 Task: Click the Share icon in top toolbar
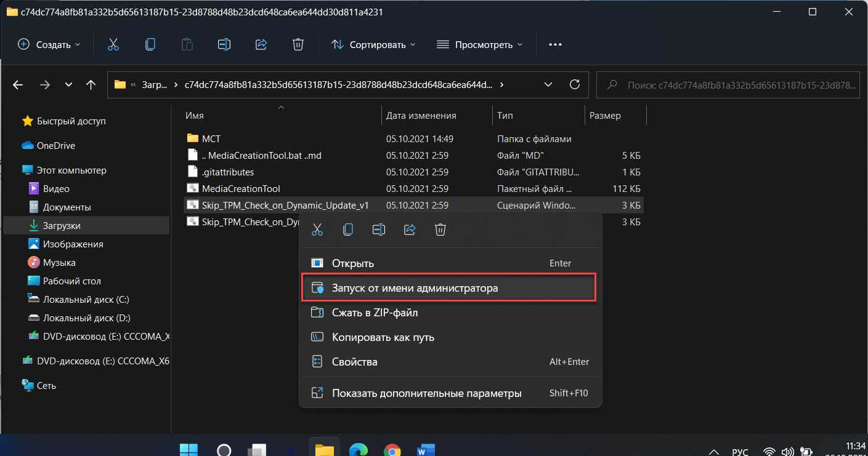(x=261, y=44)
